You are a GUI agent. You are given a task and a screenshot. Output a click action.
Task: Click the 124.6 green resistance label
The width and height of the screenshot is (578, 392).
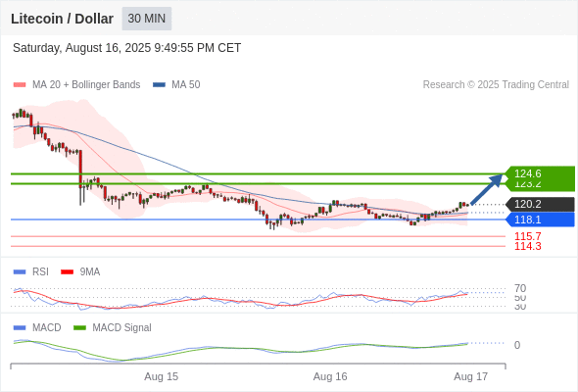(x=540, y=173)
